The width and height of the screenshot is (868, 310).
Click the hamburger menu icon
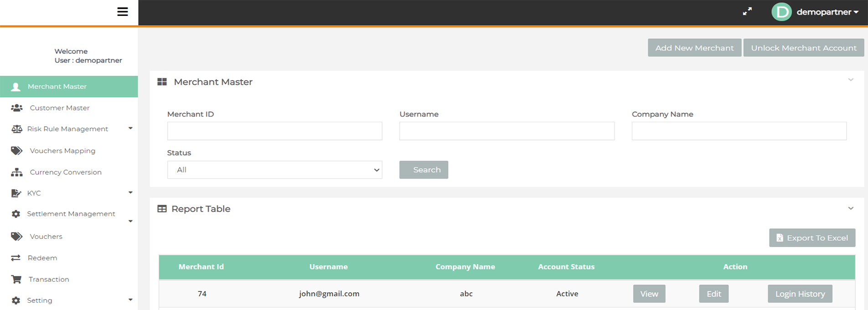coord(122,12)
